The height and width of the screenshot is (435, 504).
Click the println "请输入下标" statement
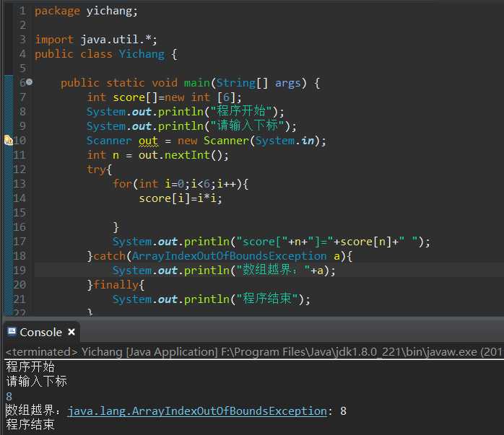[191, 126]
